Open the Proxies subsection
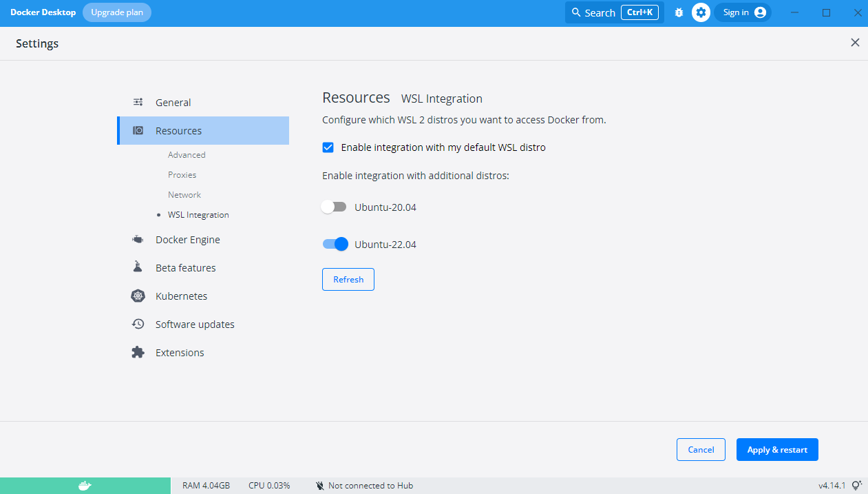The height and width of the screenshot is (494, 868). coord(182,175)
